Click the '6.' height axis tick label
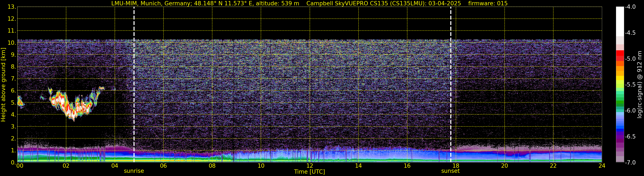This screenshot has height=176, width=644. pos(13,91)
